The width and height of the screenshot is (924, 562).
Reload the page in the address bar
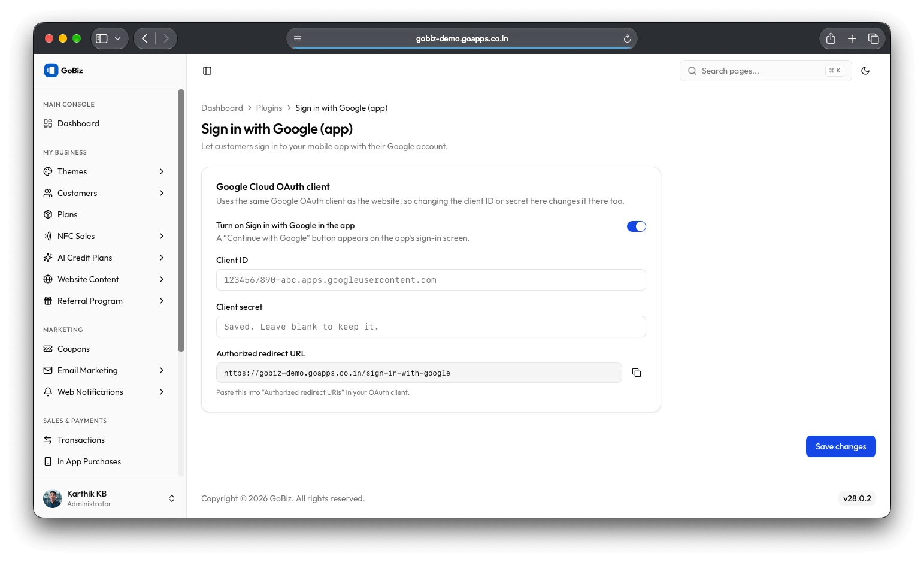point(627,39)
